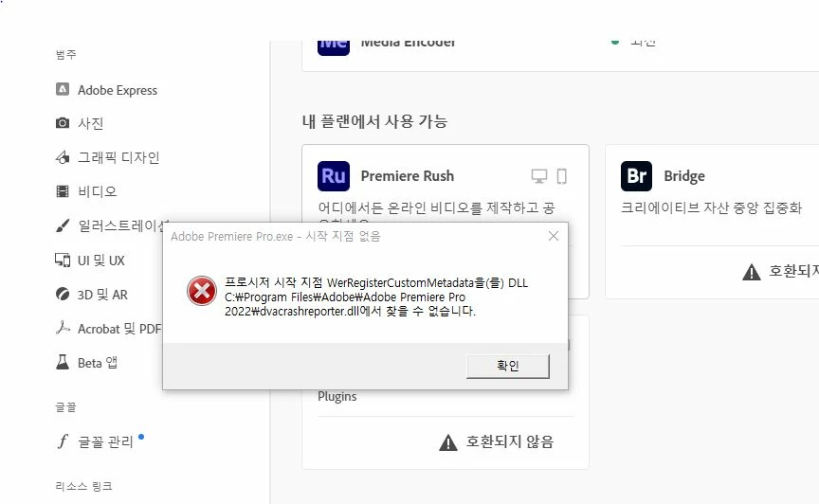Click the brush icon for 일러스트레이션
819x504 pixels.
pos(63,225)
